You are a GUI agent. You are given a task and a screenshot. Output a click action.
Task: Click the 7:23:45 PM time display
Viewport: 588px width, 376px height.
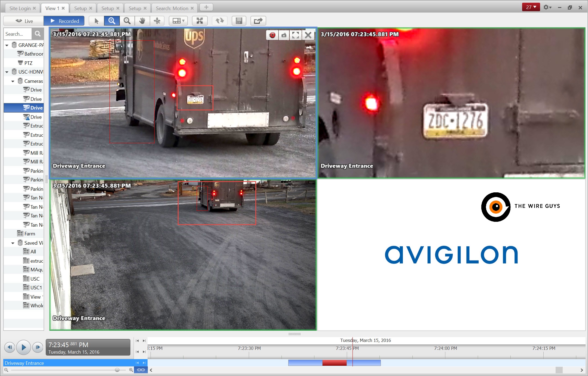pos(88,347)
